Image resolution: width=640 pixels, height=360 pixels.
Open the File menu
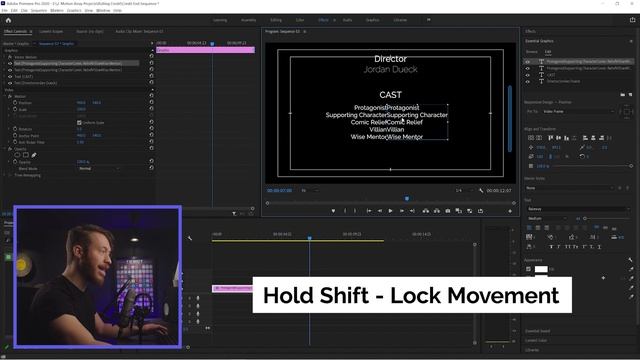coord(4,10)
